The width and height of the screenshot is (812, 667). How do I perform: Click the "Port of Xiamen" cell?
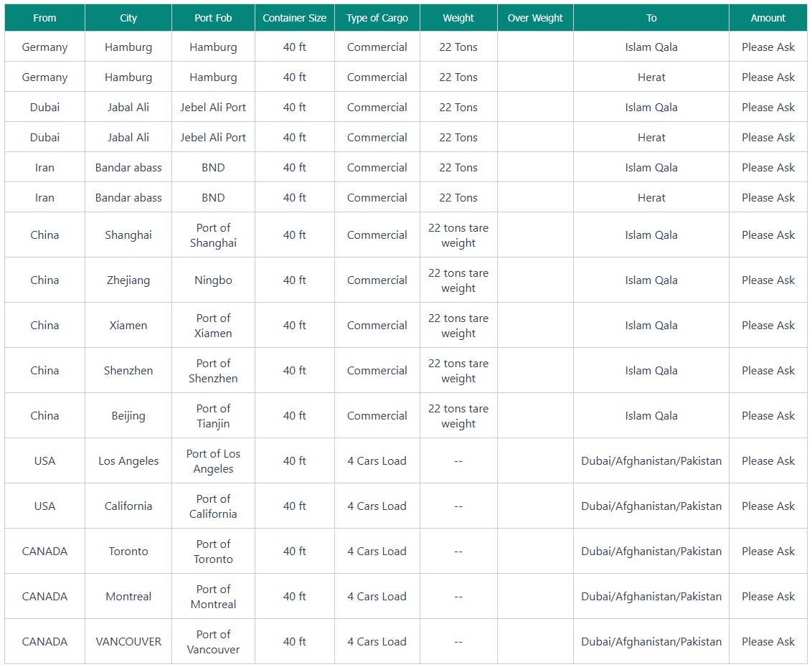213,326
